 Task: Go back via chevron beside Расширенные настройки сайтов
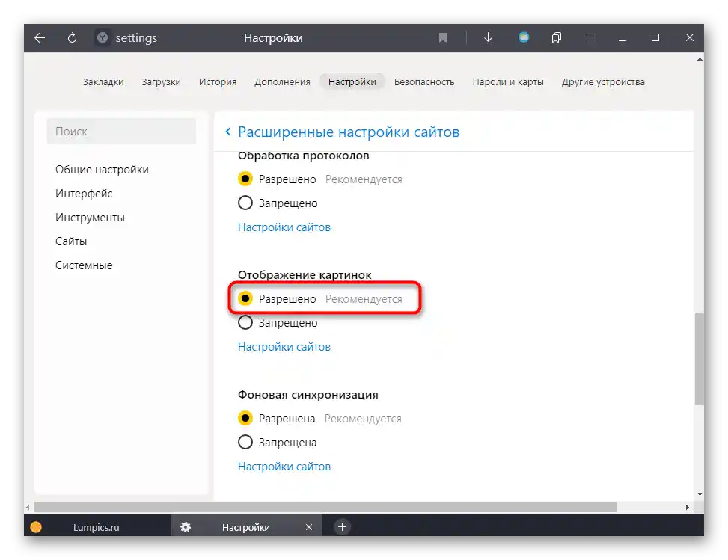(228, 132)
